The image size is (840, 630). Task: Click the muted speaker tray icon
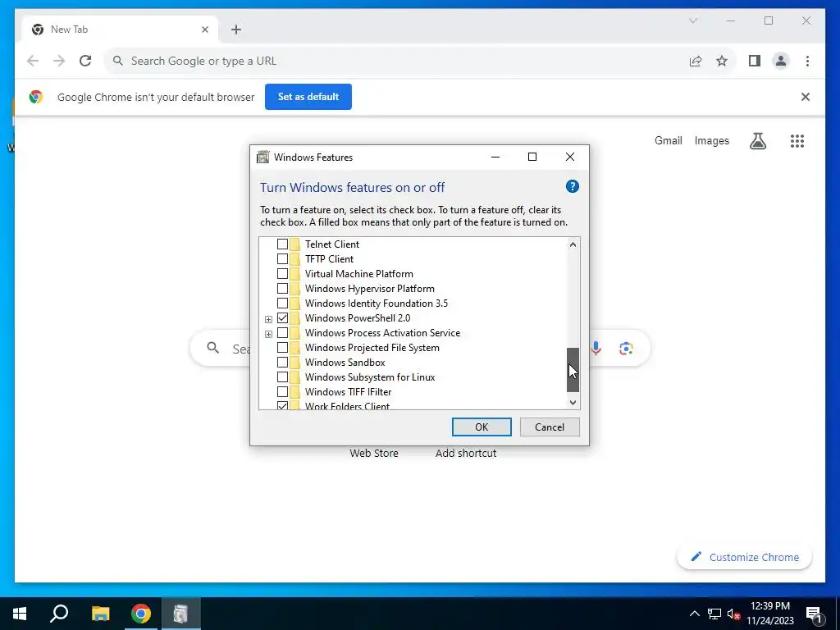point(733,614)
